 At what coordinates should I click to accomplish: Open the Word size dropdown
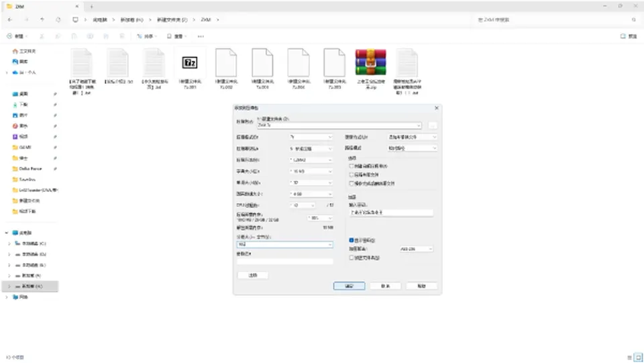pos(311,183)
